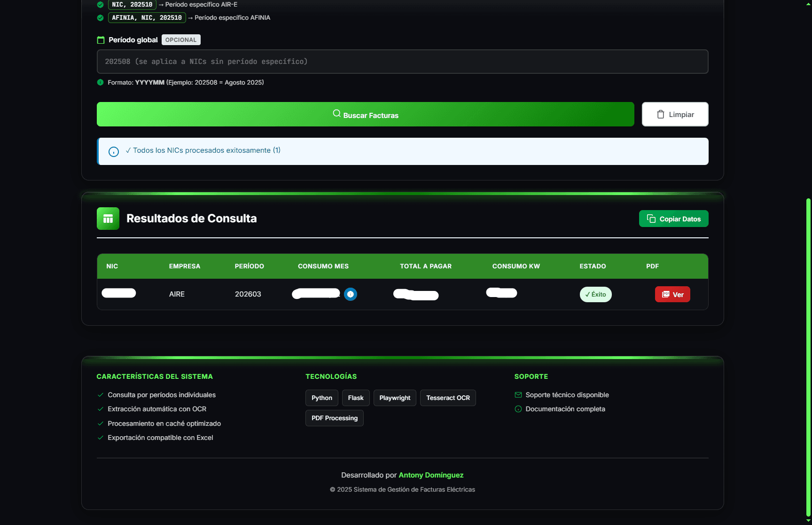Click the Todos los NICs procesados exitosamente message
The width and height of the screenshot is (812, 525).
click(203, 150)
